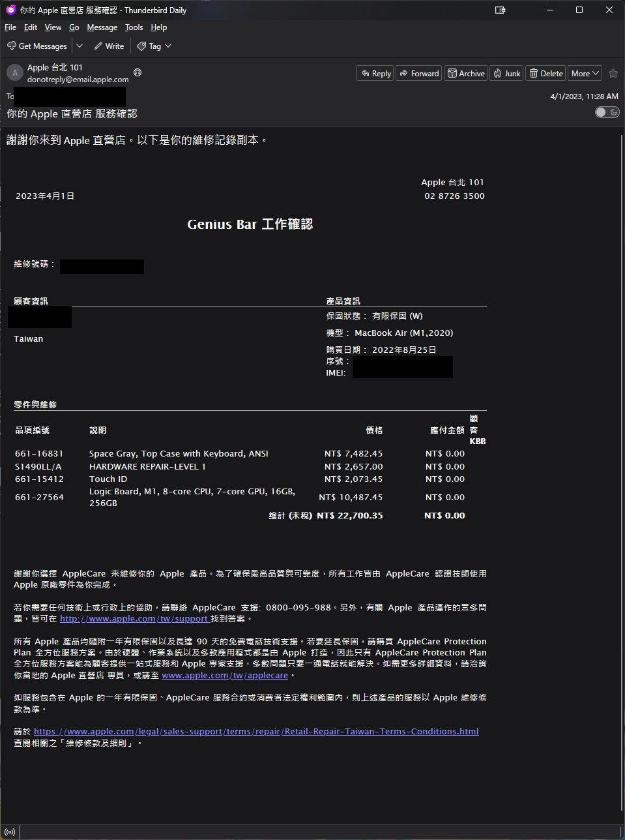Viewport: 625px width, 840px height.
Task: Open the Edit menu
Action: tap(31, 27)
